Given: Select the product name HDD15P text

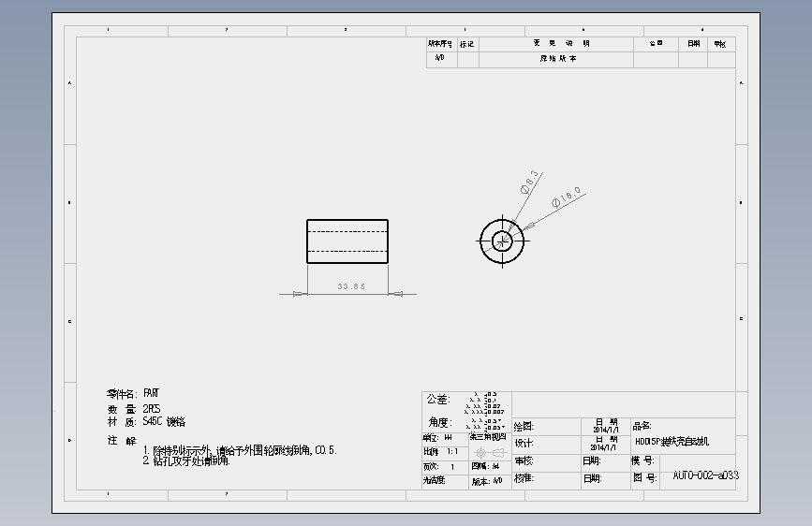Looking at the screenshot, I should [672, 442].
